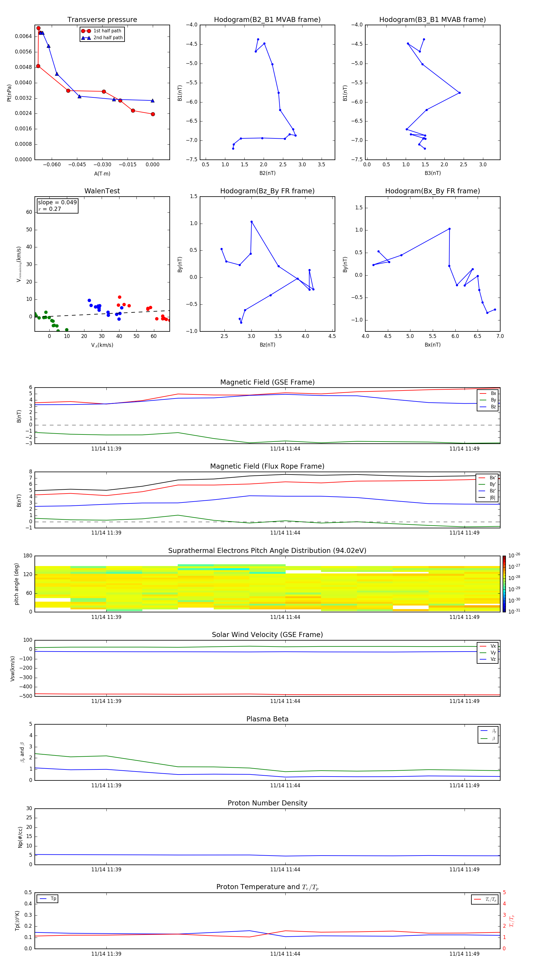This screenshot has width=535, height=980.
Task: Click the V_A(km/s) axis label
Action: [x=102, y=345]
